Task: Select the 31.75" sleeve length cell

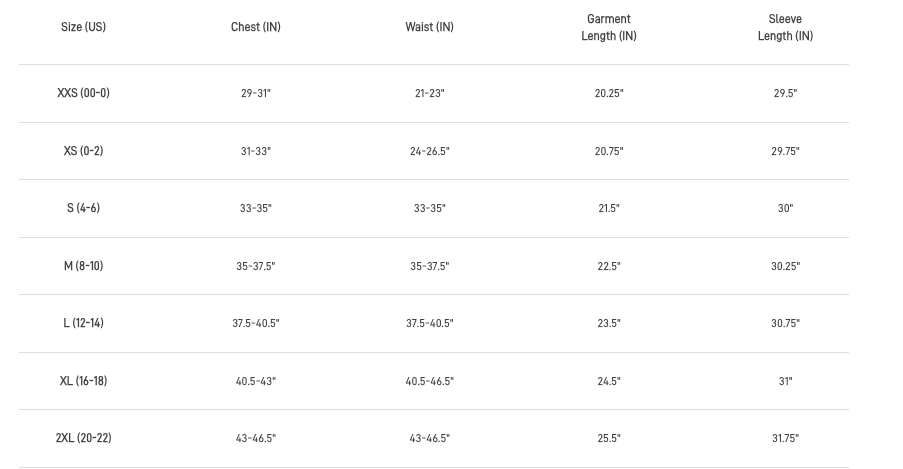Action: [x=785, y=438]
